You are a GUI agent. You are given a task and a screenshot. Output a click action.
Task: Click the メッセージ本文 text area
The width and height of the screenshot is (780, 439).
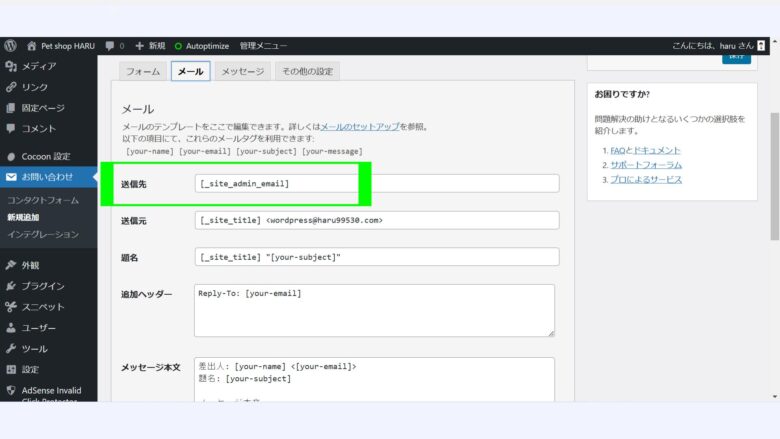click(x=374, y=379)
